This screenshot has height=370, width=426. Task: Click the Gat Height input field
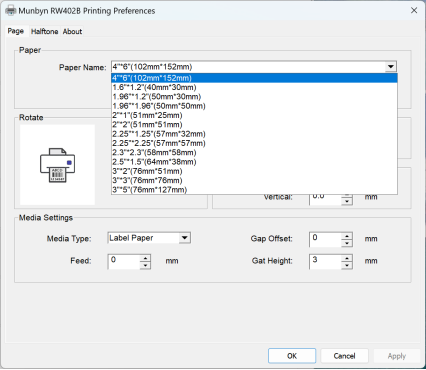pos(325,261)
